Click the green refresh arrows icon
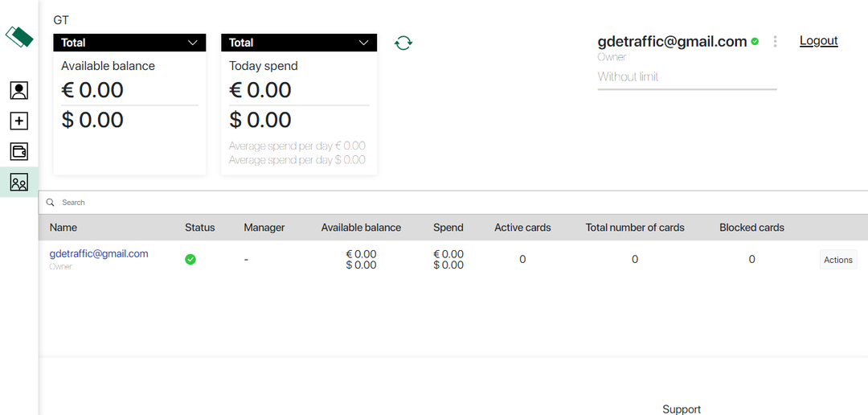This screenshot has width=868, height=415. click(403, 43)
